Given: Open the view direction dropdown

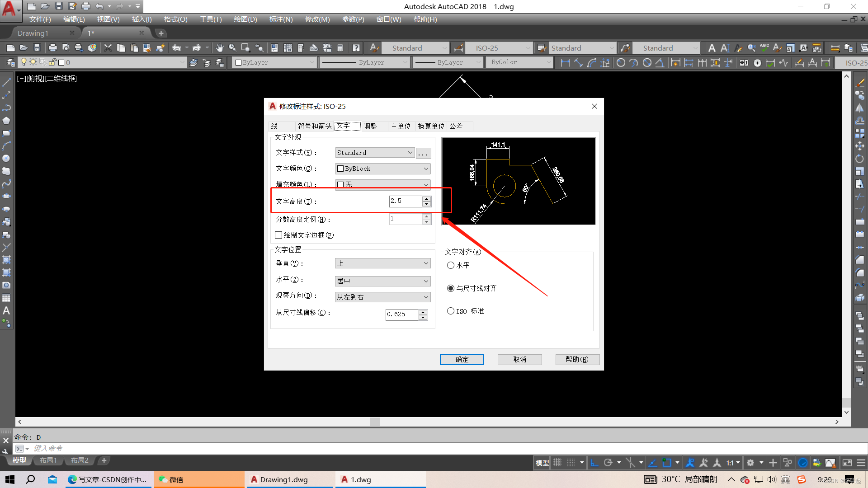Looking at the screenshot, I should [x=382, y=297].
